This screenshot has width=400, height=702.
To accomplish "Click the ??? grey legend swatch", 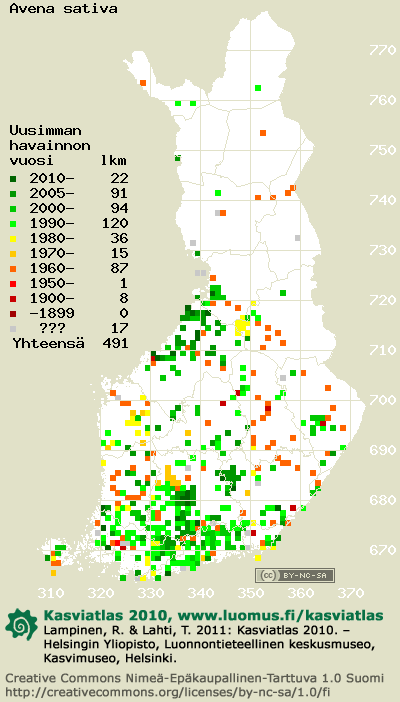I will [13, 329].
